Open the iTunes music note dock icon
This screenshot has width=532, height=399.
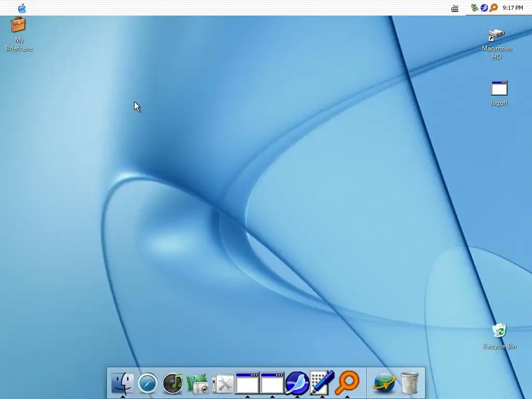click(172, 383)
